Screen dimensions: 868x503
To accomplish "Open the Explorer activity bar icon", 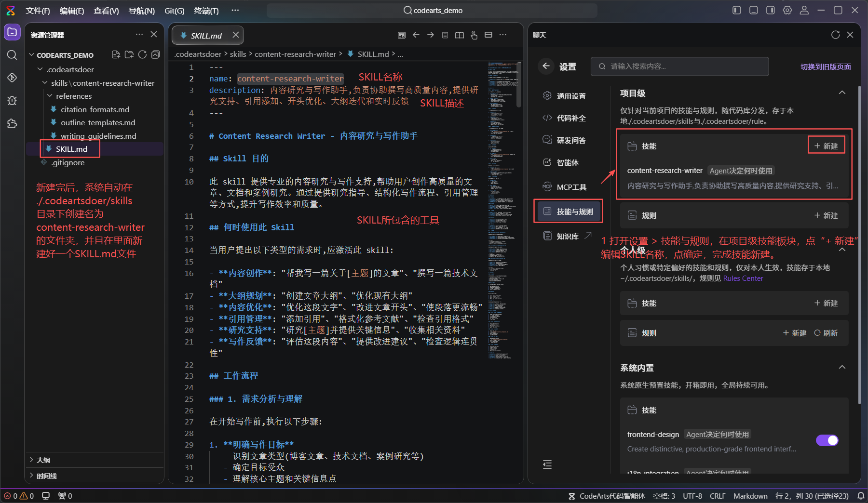I will coord(12,32).
